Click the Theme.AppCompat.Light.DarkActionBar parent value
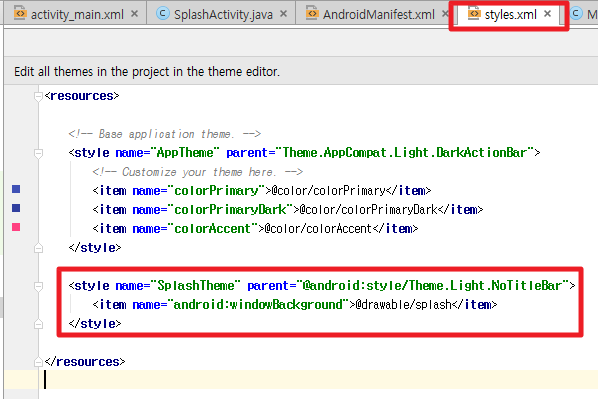This screenshot has width=598, height=399. click(404, 153)
